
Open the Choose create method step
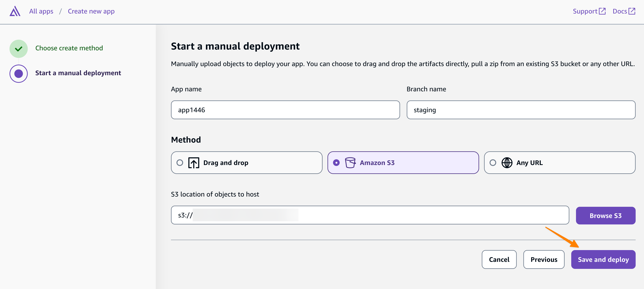[x=69, y=48]
